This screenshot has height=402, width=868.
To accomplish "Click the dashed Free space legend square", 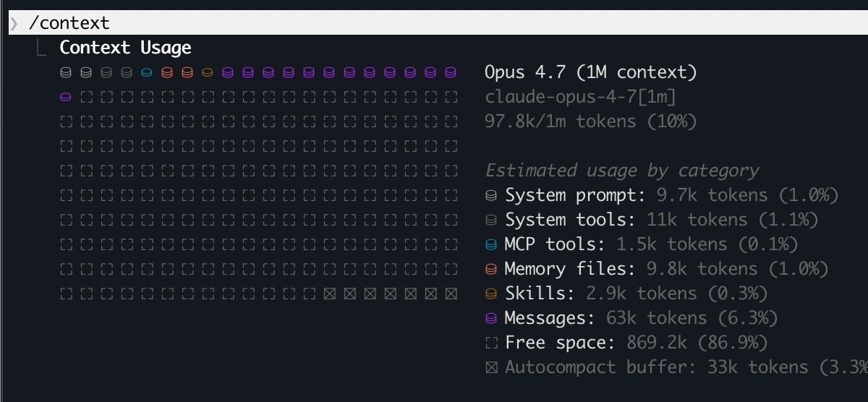I will [x=491, y=343].
